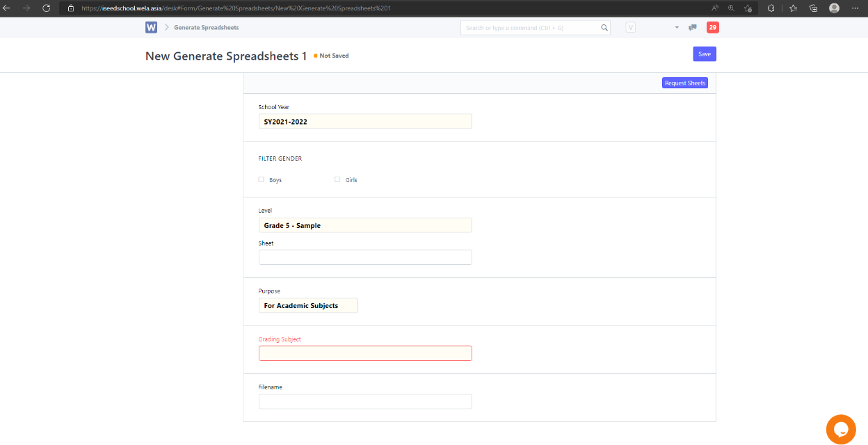Enable the Girls gender filter checkbox

tap(338, 179)
